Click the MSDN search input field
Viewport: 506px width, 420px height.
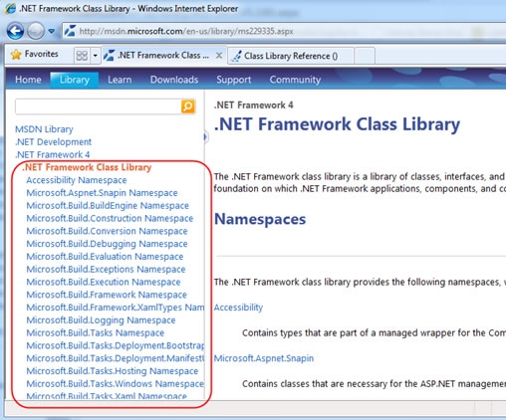pyautogui.click(x=99, y=106)
